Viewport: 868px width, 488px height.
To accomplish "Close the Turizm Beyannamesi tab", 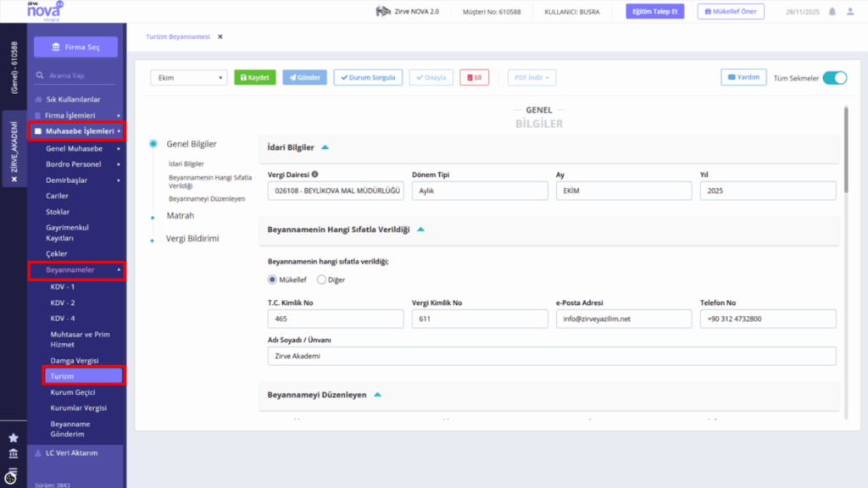I will pyautogui.click(x=220, y=36).
